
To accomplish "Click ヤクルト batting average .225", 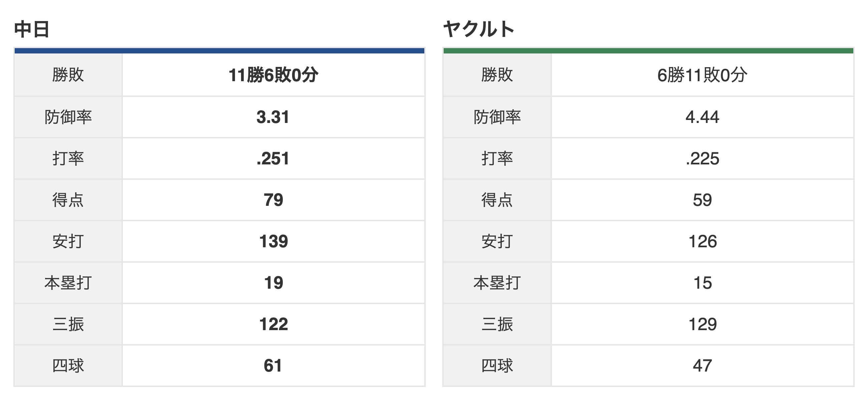I will (702, 158).
